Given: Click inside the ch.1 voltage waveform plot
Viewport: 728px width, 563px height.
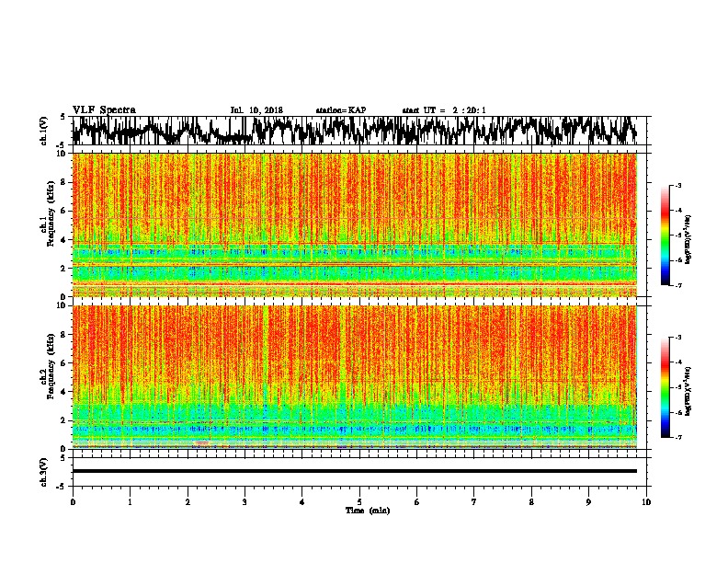Looking at the screenshot, I should tap(358, 131).
